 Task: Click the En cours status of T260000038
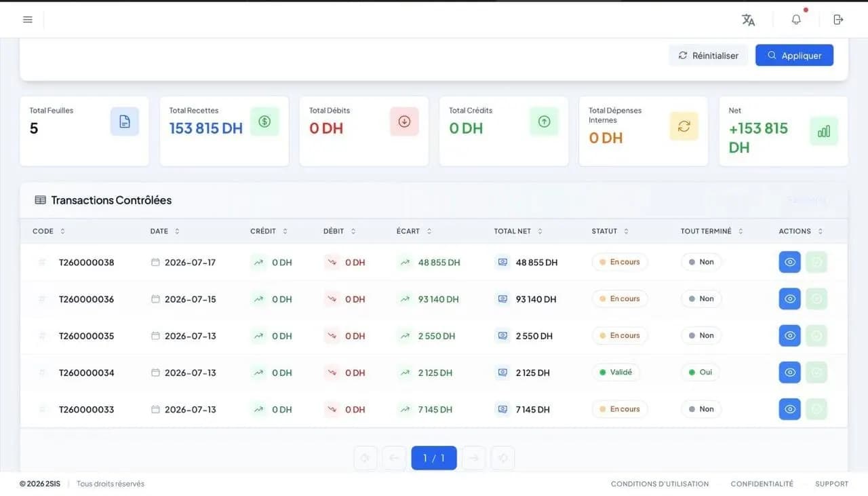620,262
